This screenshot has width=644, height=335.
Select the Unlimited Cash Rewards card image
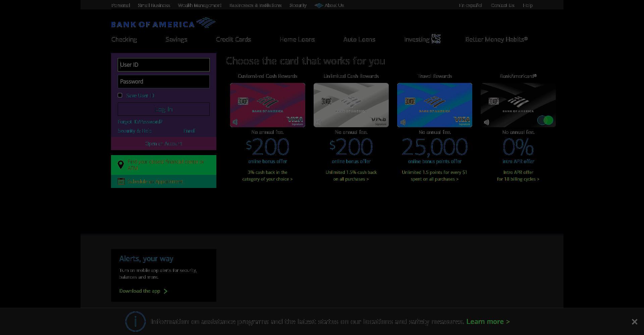[351, 105]
